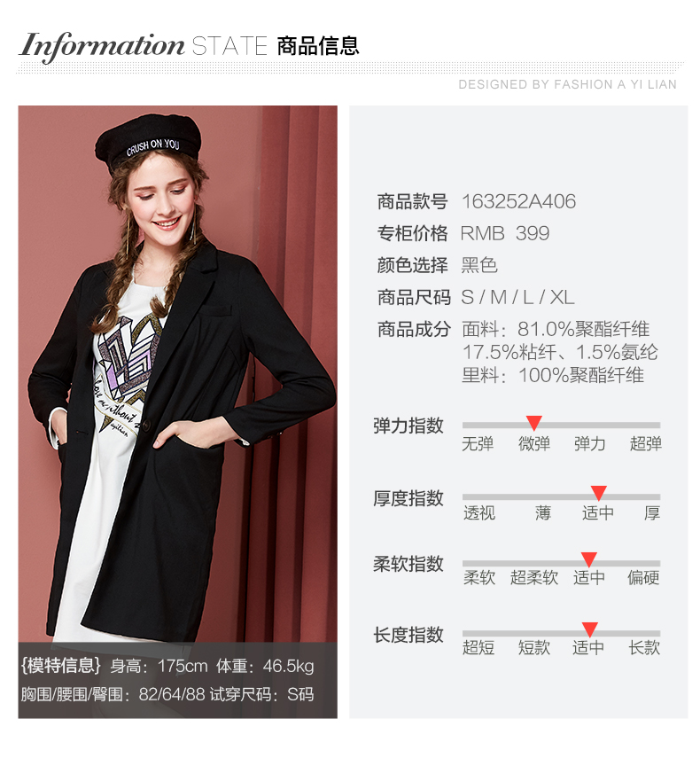The image size is (700, 758).
Task: Select the 黑色 color option text
Action: 479,265
